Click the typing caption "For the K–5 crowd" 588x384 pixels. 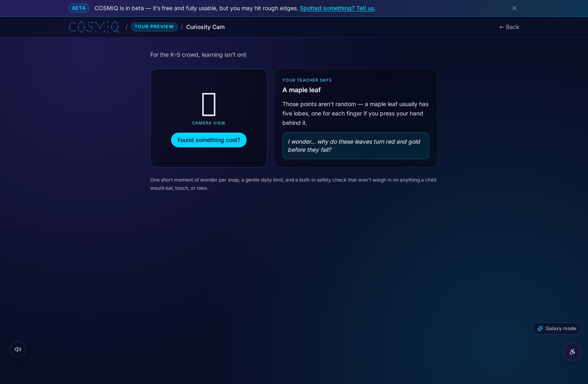198,55
